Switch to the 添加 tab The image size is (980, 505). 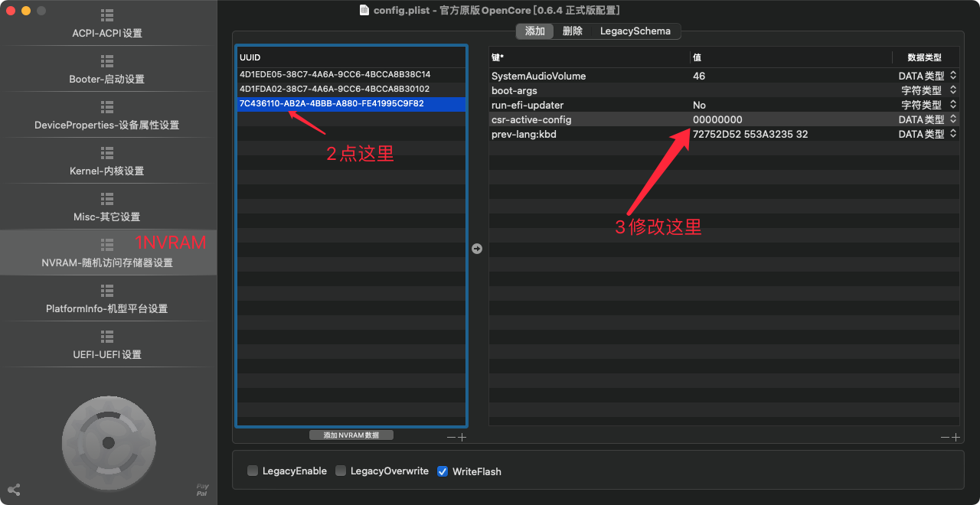click(535, 31)
